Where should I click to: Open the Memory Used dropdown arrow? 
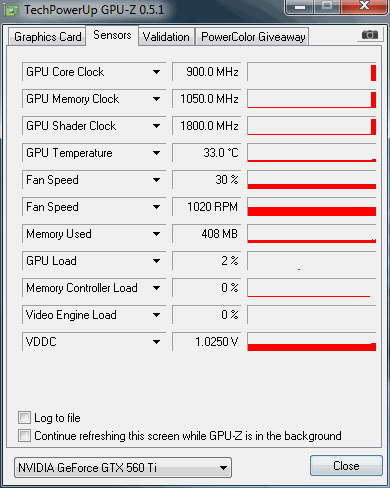(156, 234)
